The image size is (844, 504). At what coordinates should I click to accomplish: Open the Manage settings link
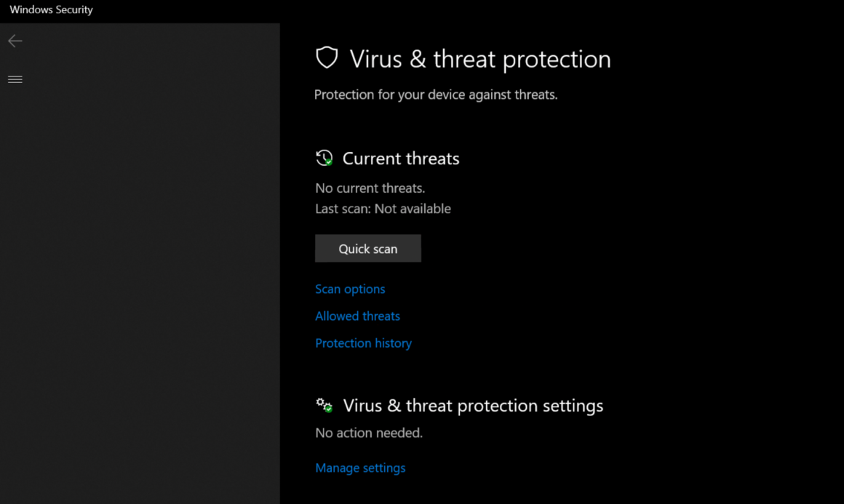pyautogui.click(x=360, y=468)
